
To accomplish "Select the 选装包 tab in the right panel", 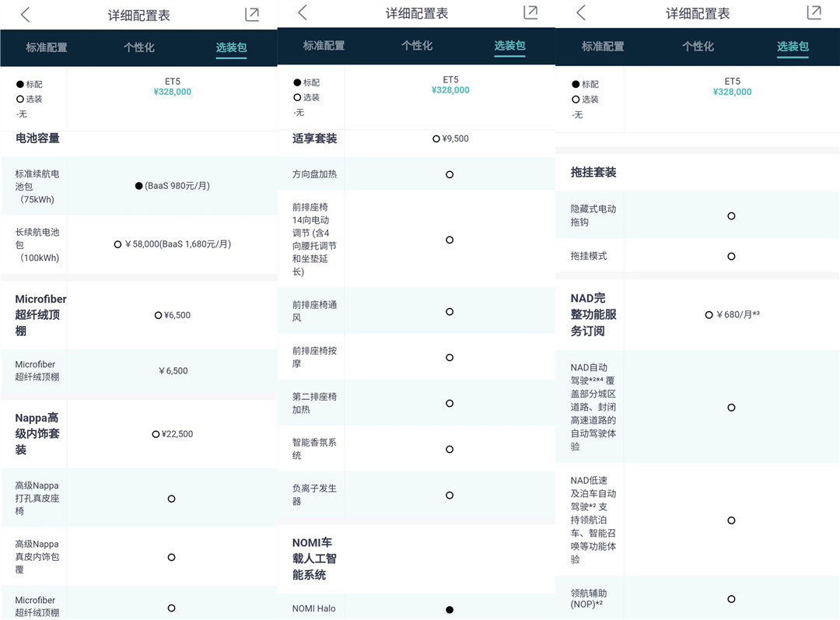I will [793, 47].
